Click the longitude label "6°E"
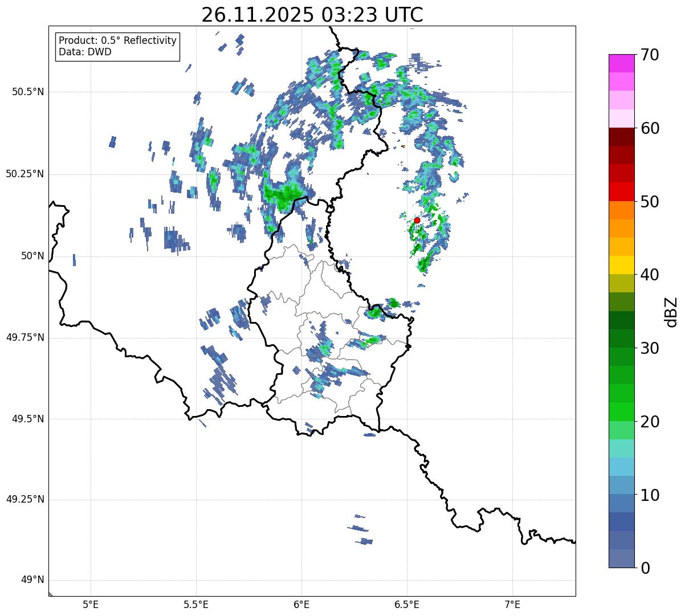 [302, 604]
